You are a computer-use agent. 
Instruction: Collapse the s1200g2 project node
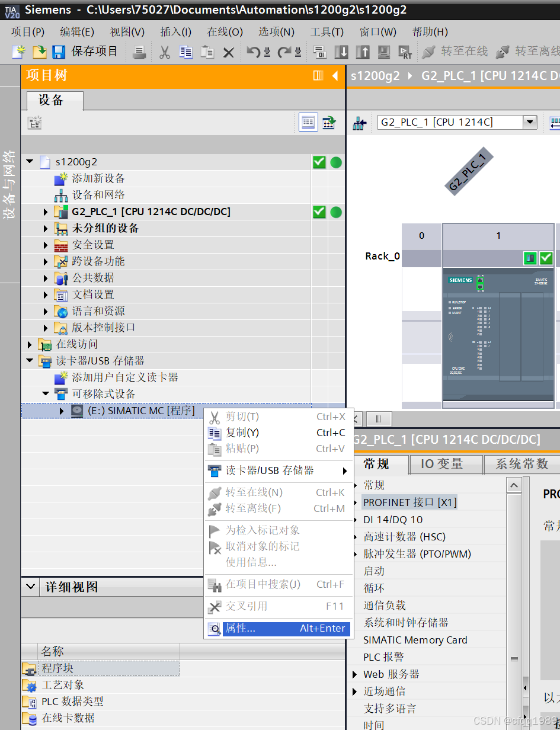tap(30, 162)
